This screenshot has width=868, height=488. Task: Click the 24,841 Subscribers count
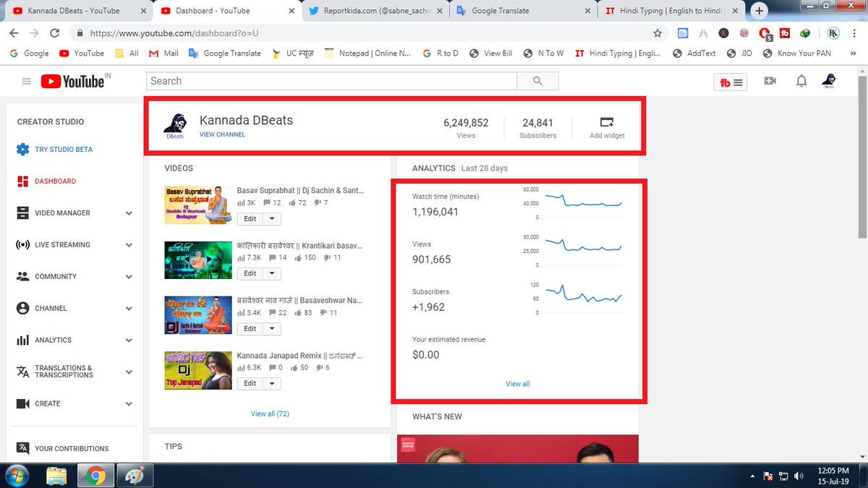click(537, 123)
